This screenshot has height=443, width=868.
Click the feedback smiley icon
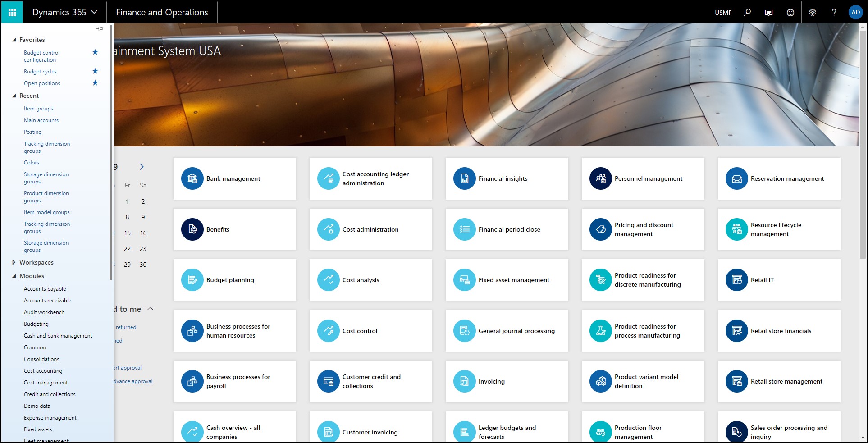point(790,12)
